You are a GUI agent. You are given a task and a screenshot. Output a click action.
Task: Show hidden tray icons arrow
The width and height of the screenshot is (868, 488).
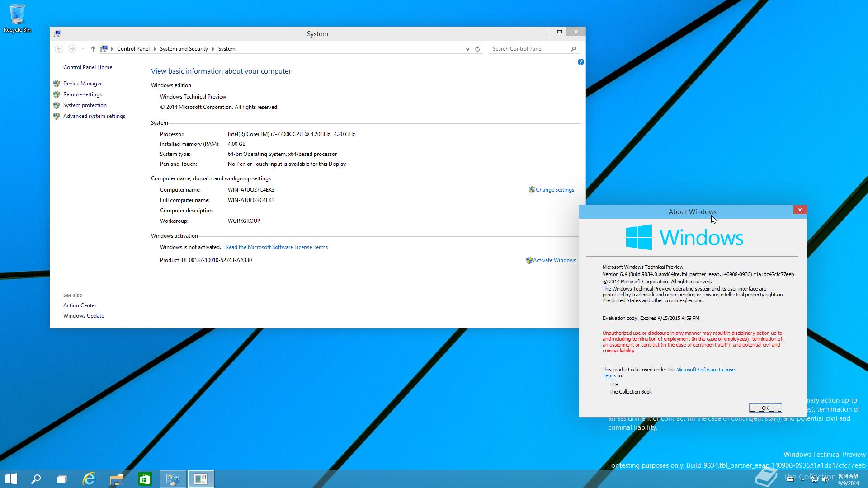(x=802, y=479)
